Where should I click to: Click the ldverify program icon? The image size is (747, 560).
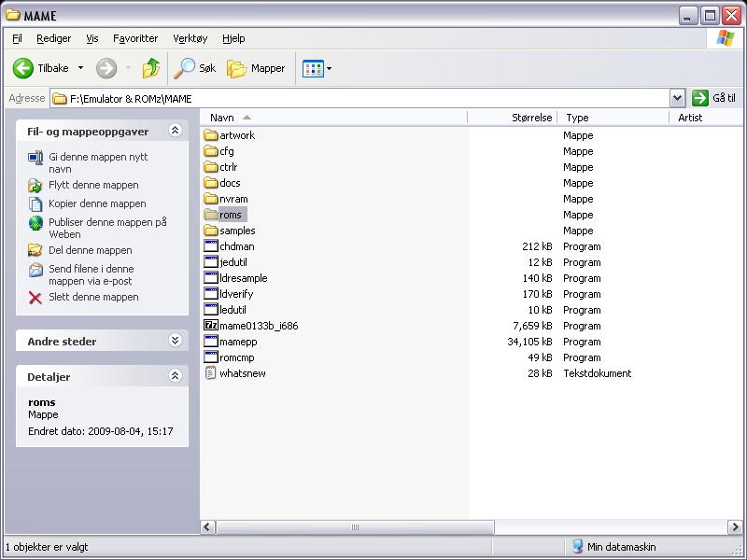(211, 294)
